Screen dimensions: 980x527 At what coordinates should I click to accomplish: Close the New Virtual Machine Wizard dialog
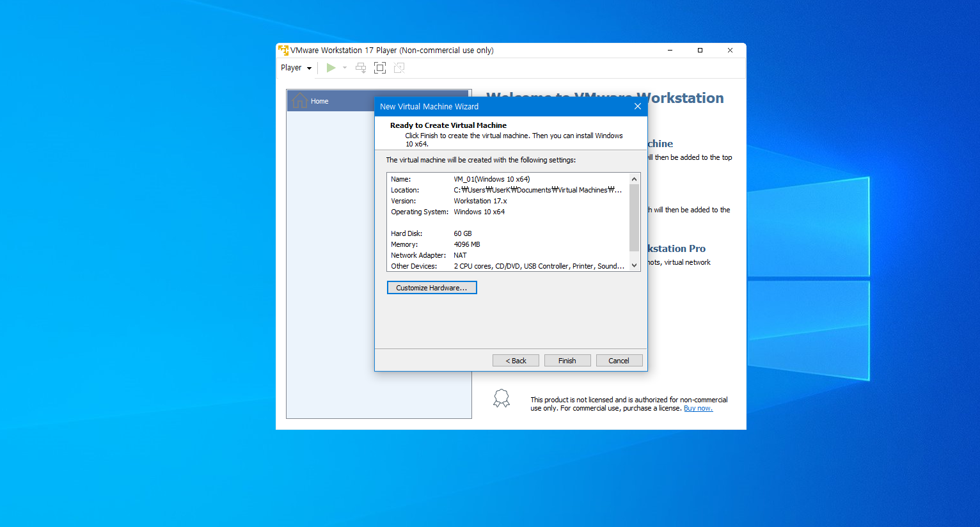click(637, 106)
